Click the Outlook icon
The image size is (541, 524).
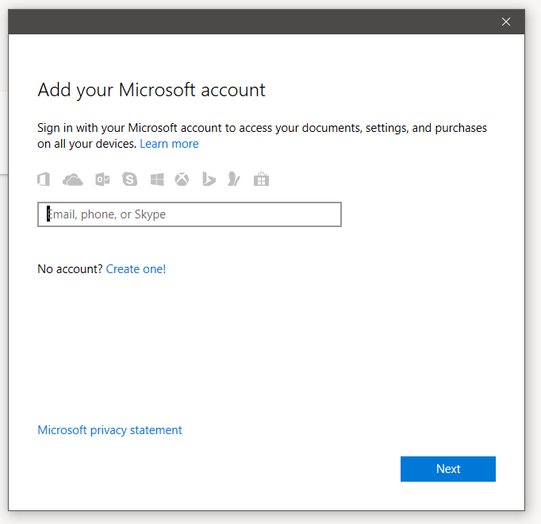pos(102,179)
